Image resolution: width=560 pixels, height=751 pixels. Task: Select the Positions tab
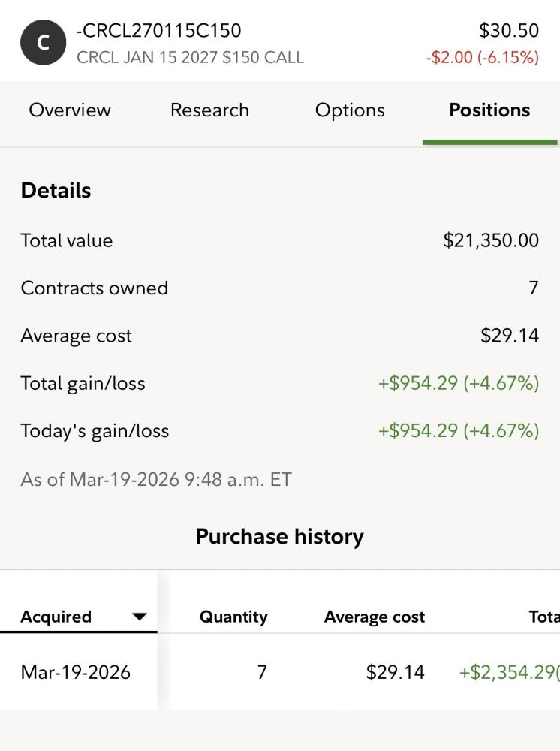pyautogui.click(x=489, y=110)
